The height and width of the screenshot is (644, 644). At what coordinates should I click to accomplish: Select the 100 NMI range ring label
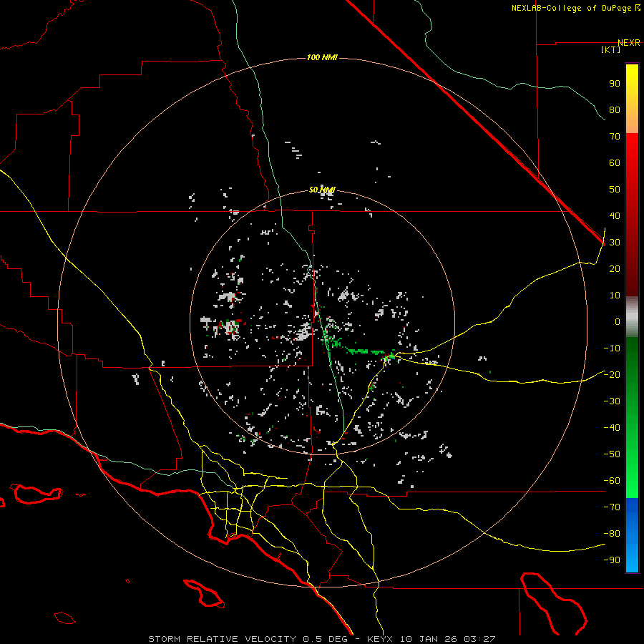(x=321, y=57)
